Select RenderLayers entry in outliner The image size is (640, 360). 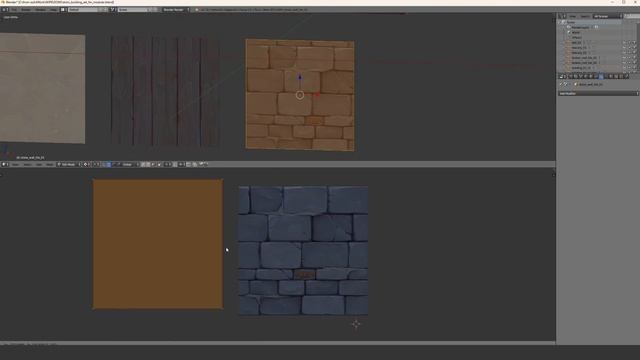click(580, 27)
